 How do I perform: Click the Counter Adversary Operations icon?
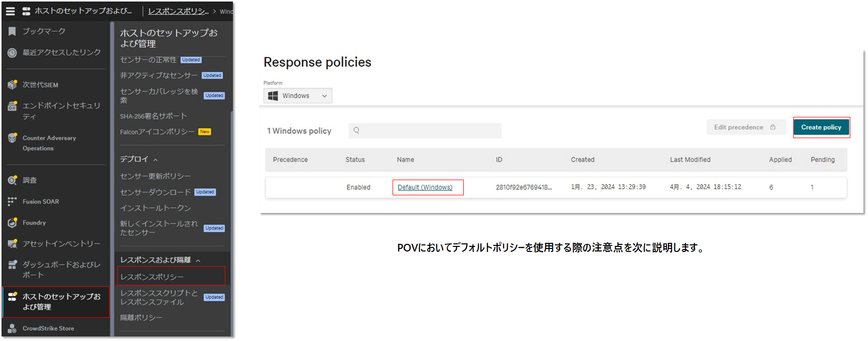pos(12,138)
